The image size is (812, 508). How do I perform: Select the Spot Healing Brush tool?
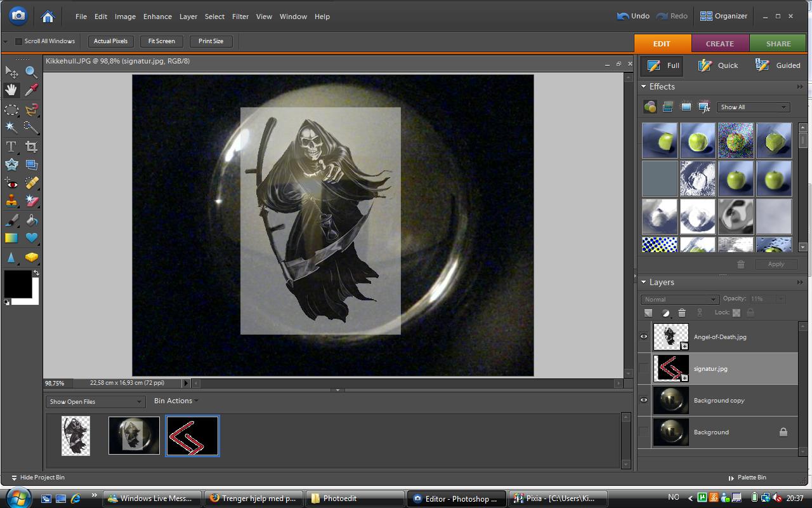31,184
